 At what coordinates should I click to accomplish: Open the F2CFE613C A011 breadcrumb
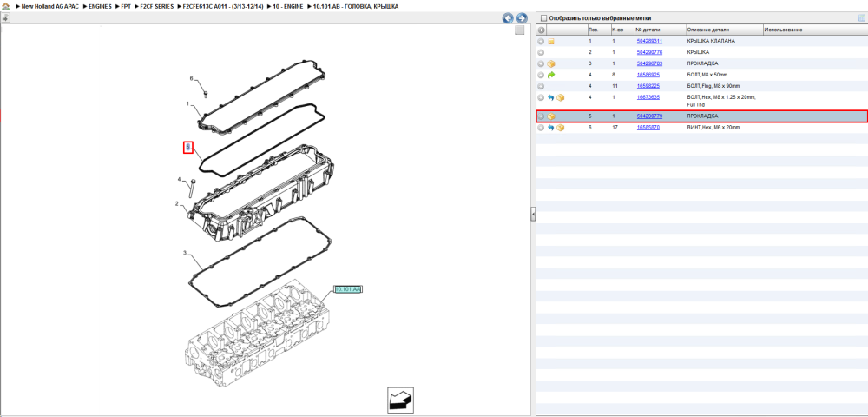tap(222, 6)
